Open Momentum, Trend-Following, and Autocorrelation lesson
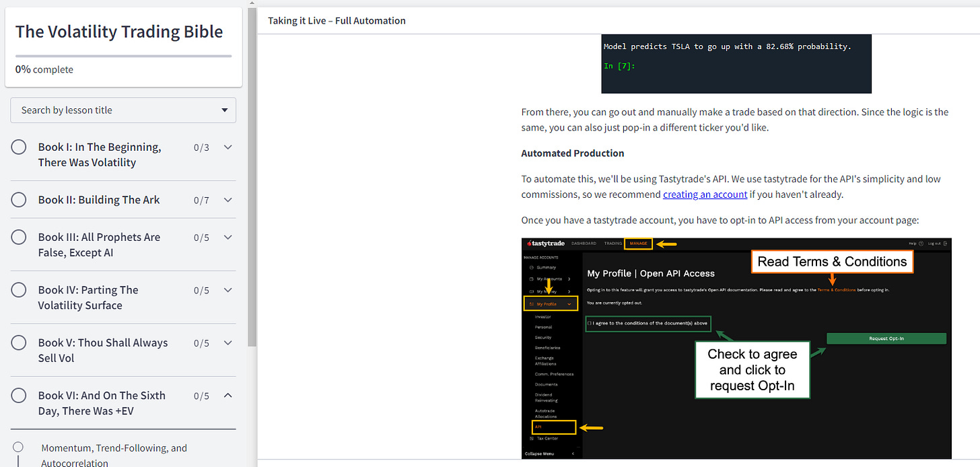Image resolution: width=980 pixels, height=467 pixels. point(114,456)
